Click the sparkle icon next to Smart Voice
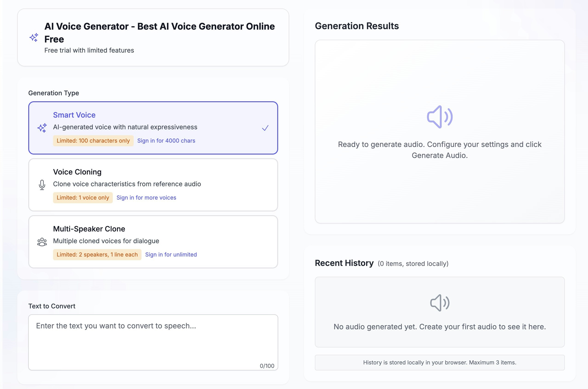 [x=42, y=128]
